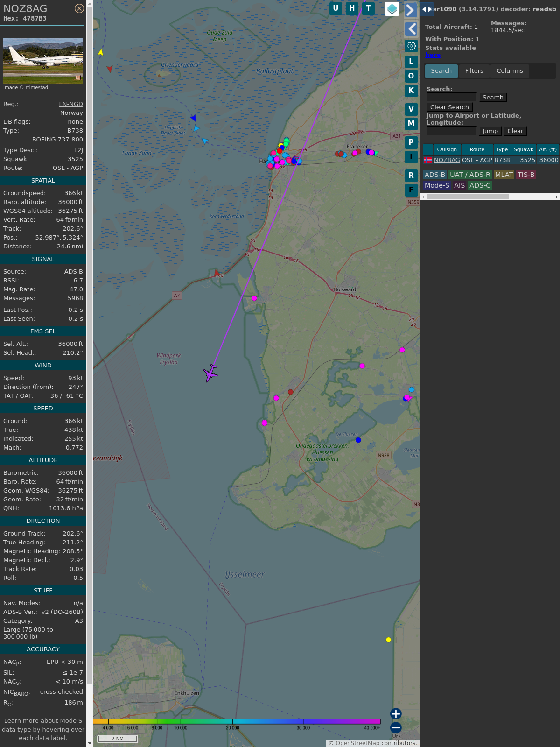Close the NOZ8AG aircraft info panel
This screenshot has height=747, width=560.
pos(79,8)
